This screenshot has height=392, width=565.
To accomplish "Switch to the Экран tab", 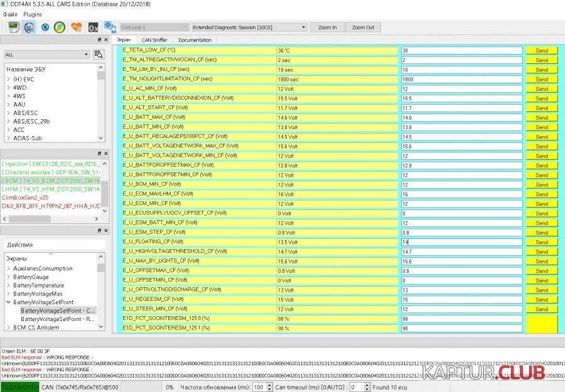I will [x=124, y=40].
